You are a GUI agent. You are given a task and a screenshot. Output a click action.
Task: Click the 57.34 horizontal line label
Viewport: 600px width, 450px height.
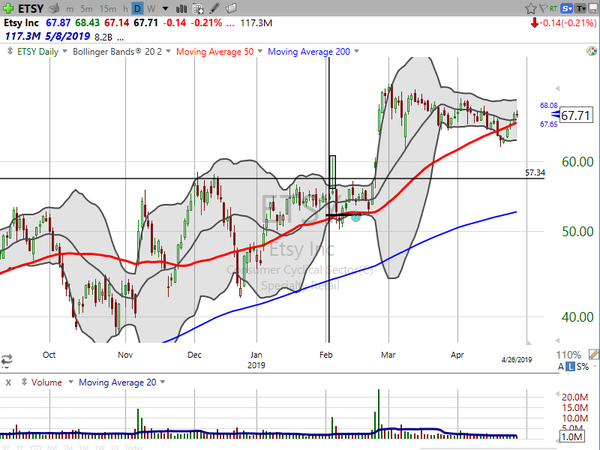click(x=535, y=173)
